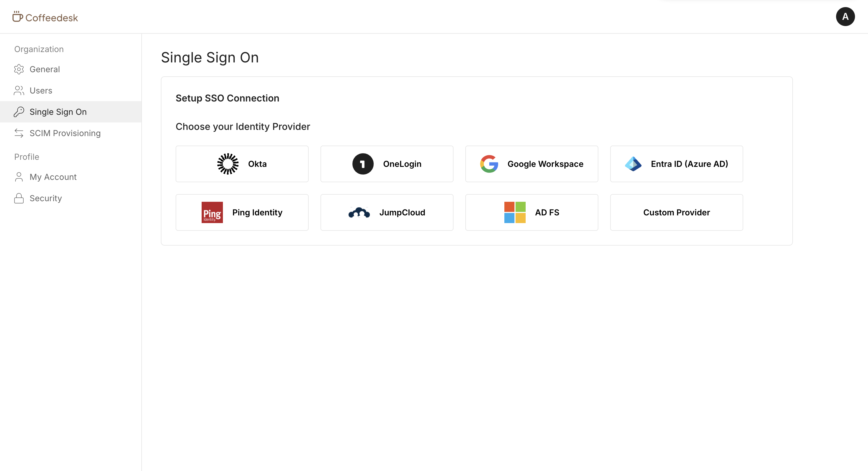Click the Okta sunburst logo

pos(228,164)
